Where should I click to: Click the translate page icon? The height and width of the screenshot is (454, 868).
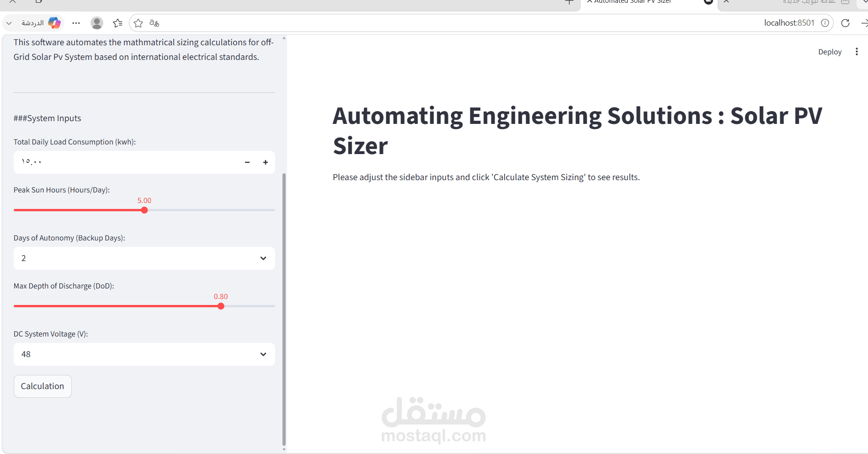(154, 23)
